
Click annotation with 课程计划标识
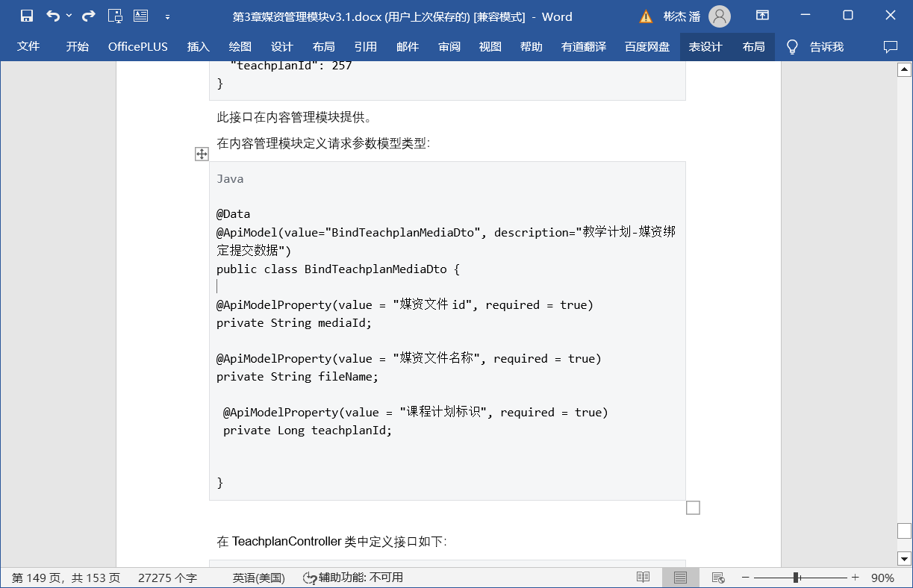(416, 413)
